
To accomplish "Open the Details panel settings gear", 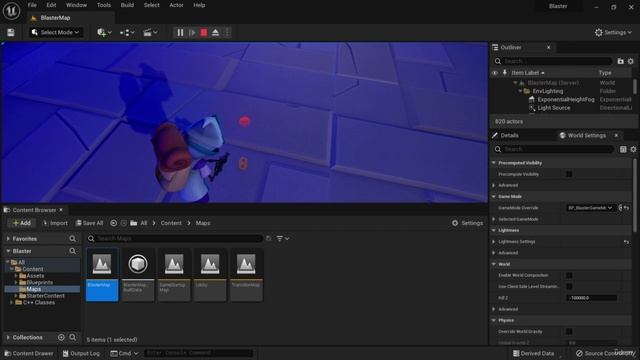I will click(633, 149).
